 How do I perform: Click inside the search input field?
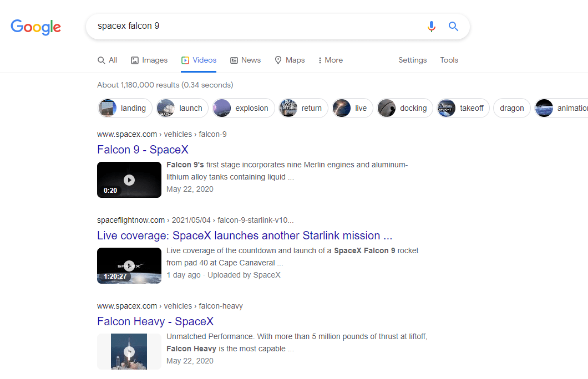click(x=250, y=27)
